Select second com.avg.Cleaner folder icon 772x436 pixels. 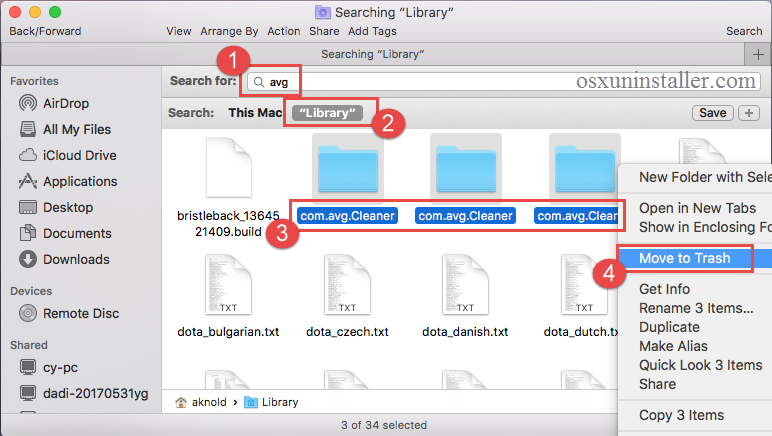466,168
